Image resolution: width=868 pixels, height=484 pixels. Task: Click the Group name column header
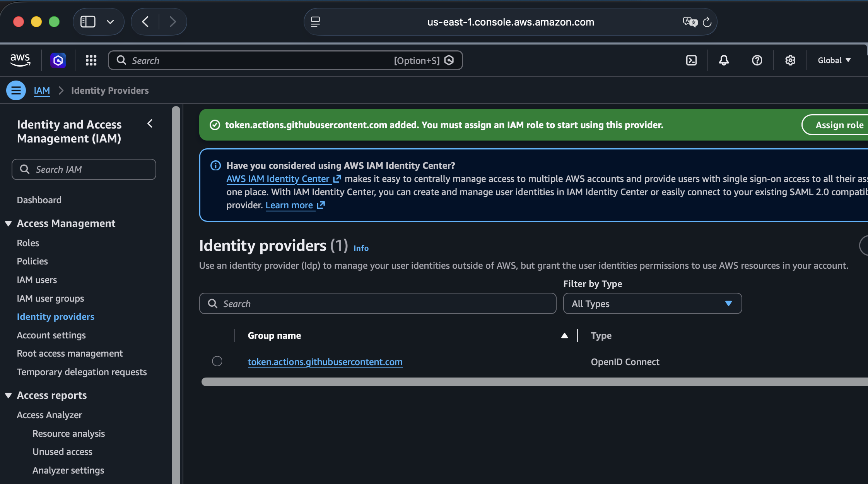point(274,336)
